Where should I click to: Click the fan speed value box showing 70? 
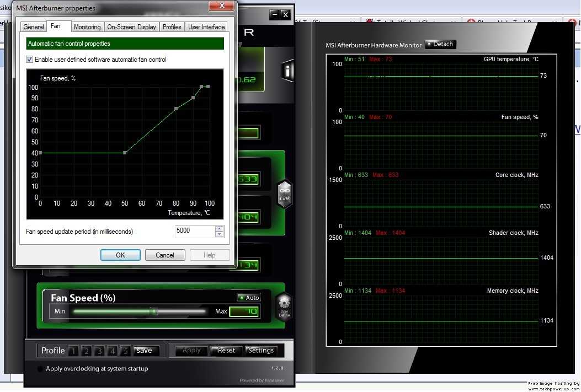point(244,312)
